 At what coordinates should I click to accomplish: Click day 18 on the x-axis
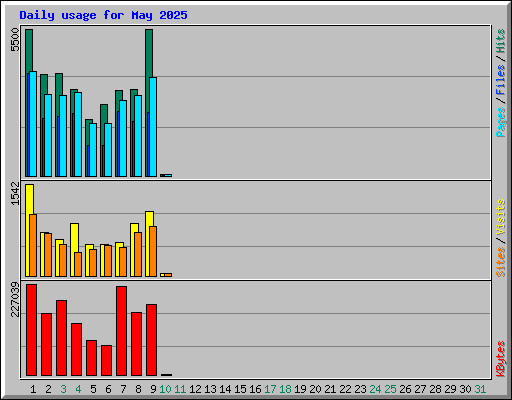285,389
